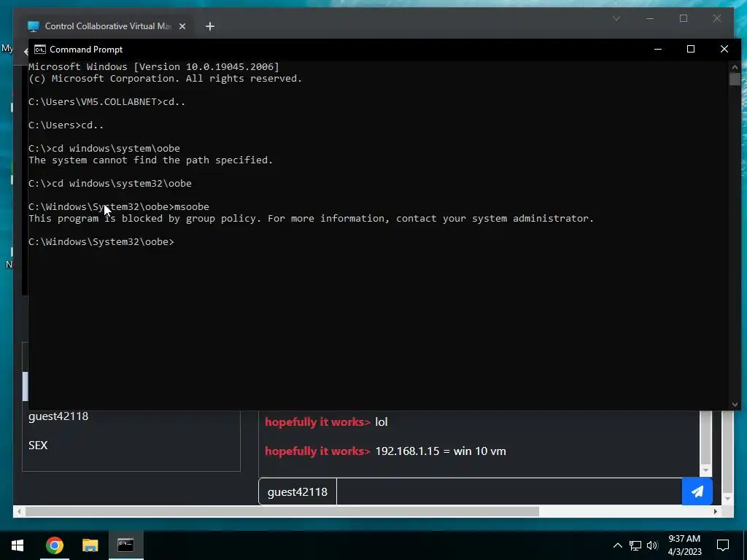Click the chat message input field
747x560 pixels.
coord(508,491)
